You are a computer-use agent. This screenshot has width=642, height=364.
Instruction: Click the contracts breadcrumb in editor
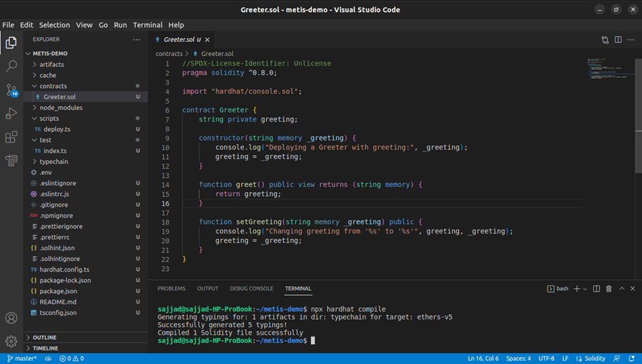[169, 54]
